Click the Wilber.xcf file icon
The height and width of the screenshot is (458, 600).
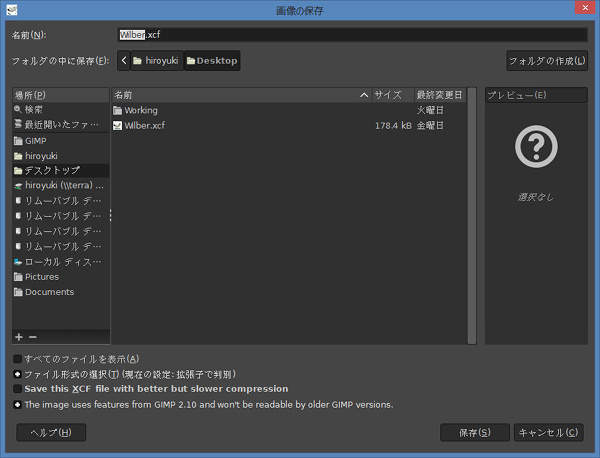pyautogui.click(x=117, y=126)
